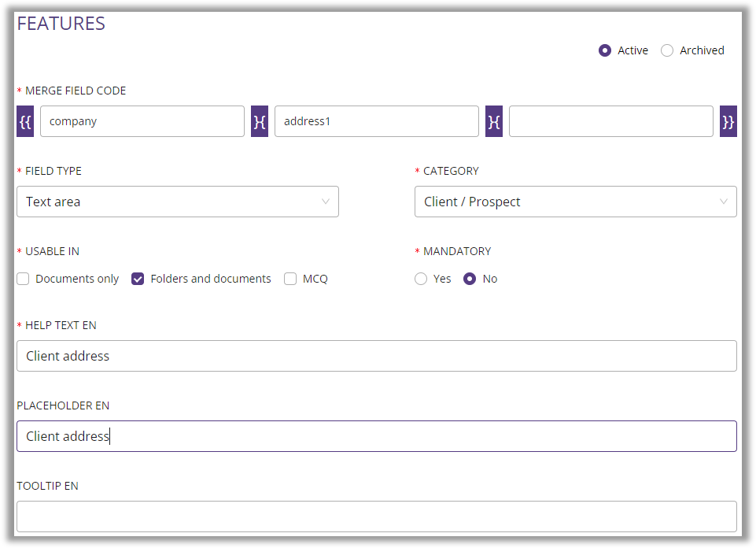
Task: Click the company merge field input
Action: [x=142, y=121]
